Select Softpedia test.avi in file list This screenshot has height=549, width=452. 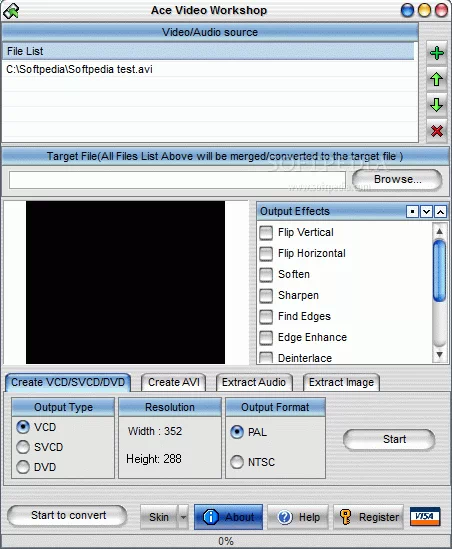coord(209,69)
